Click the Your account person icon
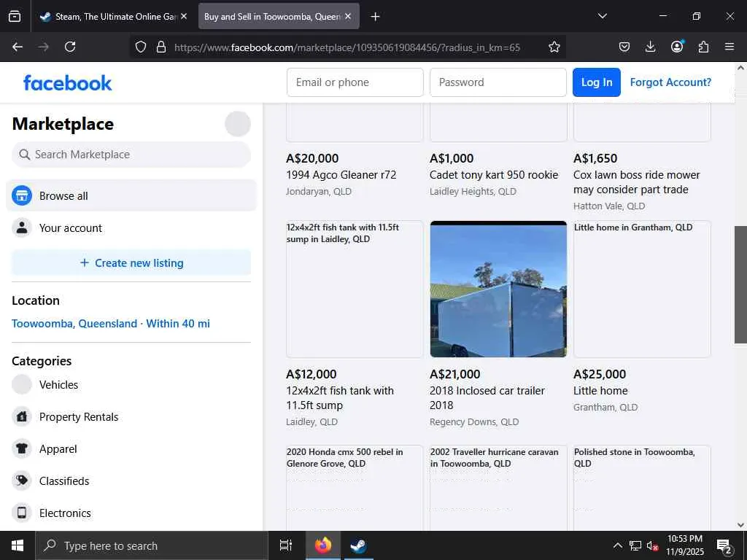The image size is (747, 560). point(21,227)
